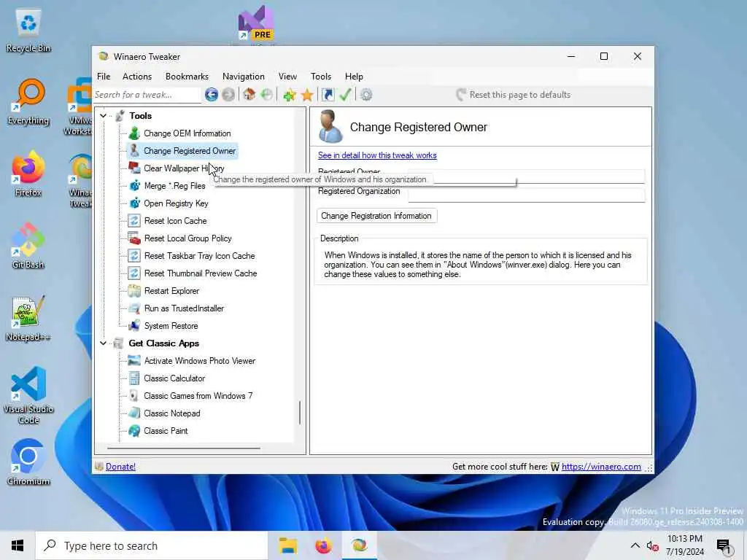Click the Classic Calculator icon
Screen dimensions: 747x560
tap(134, 378)
